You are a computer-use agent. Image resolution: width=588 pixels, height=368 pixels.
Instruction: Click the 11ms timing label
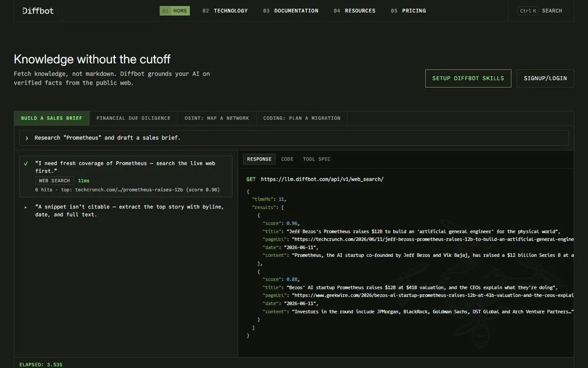pos(83,181)
